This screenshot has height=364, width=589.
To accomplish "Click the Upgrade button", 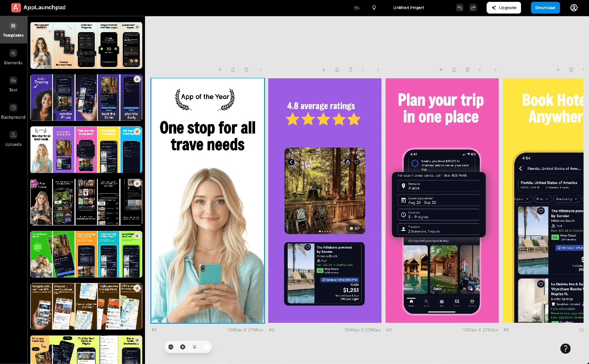I will (x=503, y=8).
